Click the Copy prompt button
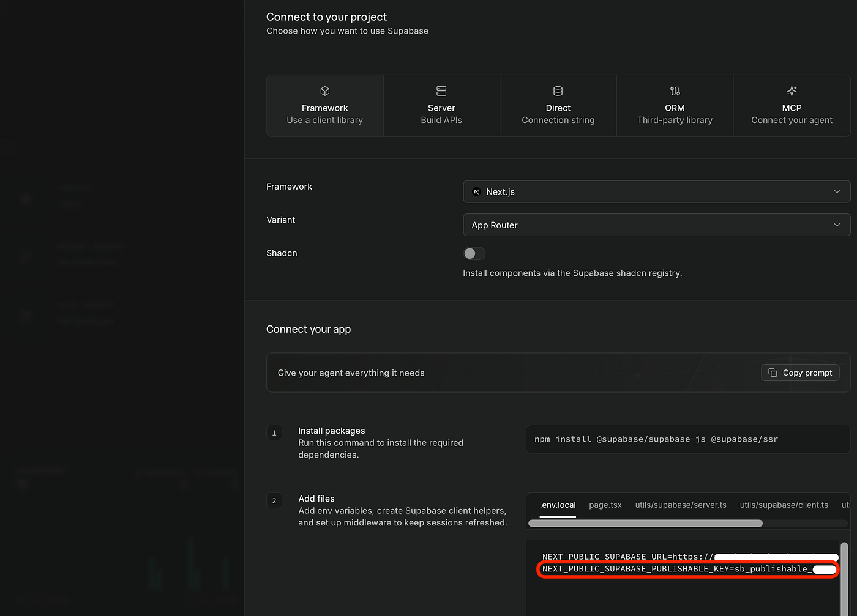The width and height of the screenshot is (857, 616). pyautogui.click(x=800, y=373)
